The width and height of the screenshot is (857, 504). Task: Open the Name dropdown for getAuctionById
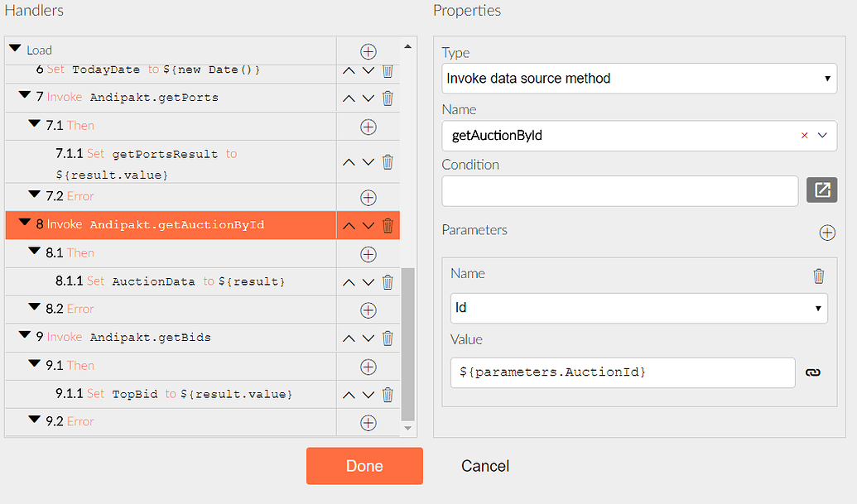(x=824, y=135)
